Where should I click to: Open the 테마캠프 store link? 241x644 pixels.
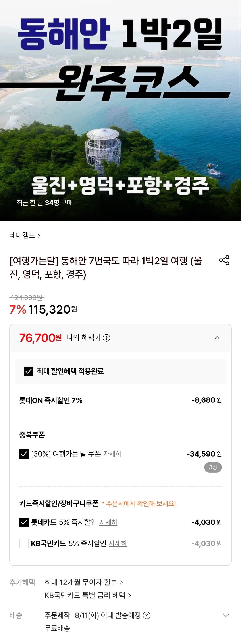(x=25, y=235)
